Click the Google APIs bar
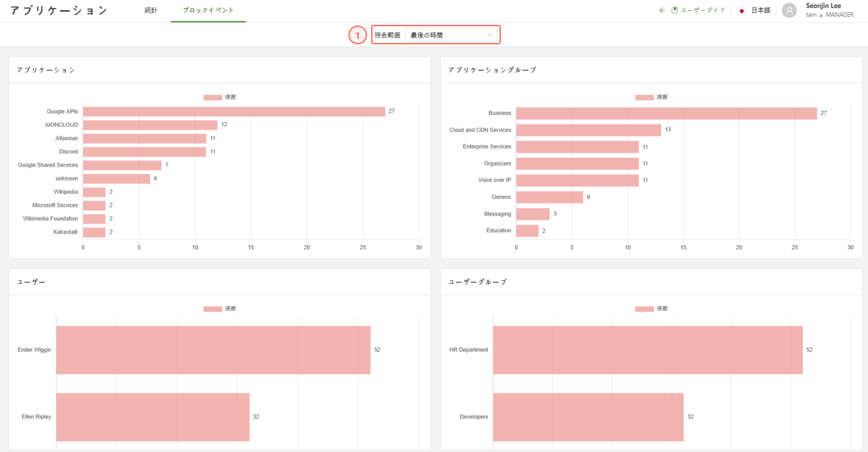 [x=233, y=111]
